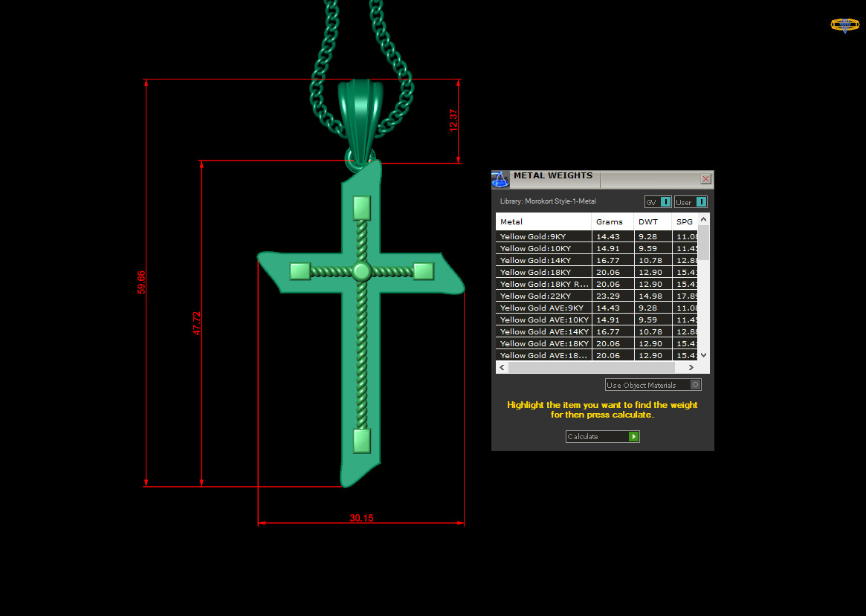Viewport: 866px width, 616px height.
Task: Select the bottom square stone on cross
Action: 362,441
